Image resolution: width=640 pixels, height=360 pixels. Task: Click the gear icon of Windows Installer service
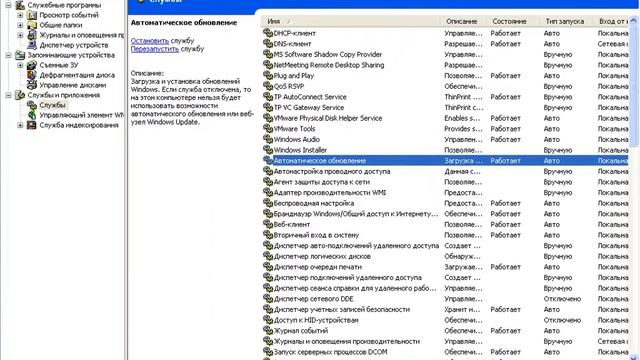tap(268, 150)
